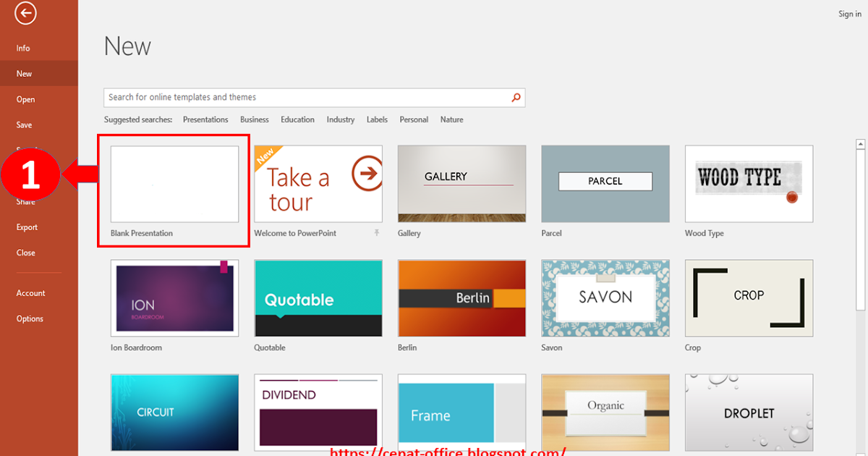Open the Info page

point(23,48)
